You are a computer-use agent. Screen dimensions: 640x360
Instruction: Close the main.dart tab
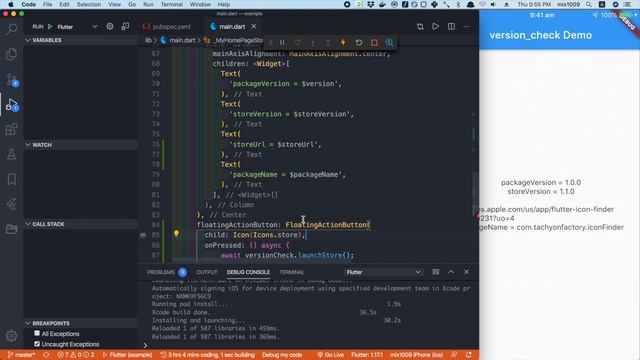[x=253, y=27]
